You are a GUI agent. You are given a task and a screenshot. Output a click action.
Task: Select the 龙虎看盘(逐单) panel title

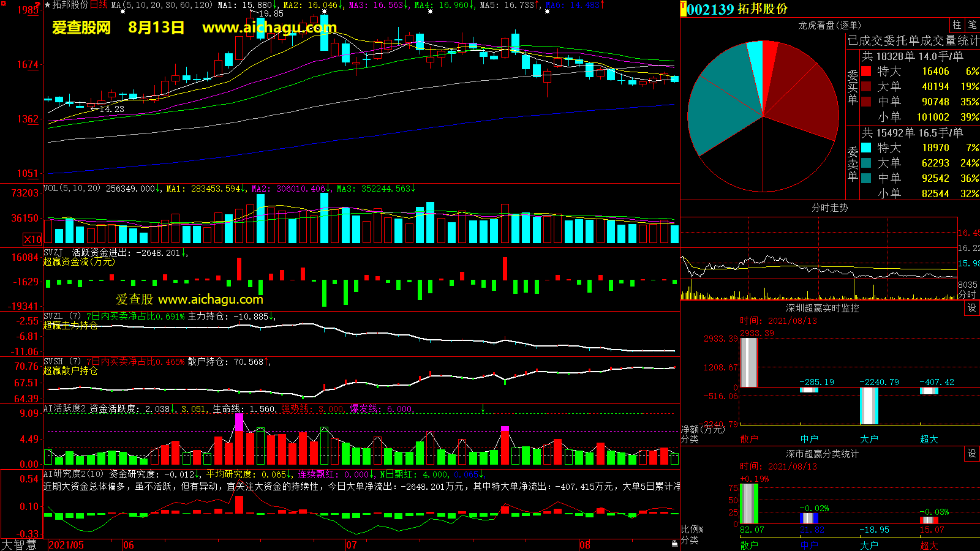829,25
